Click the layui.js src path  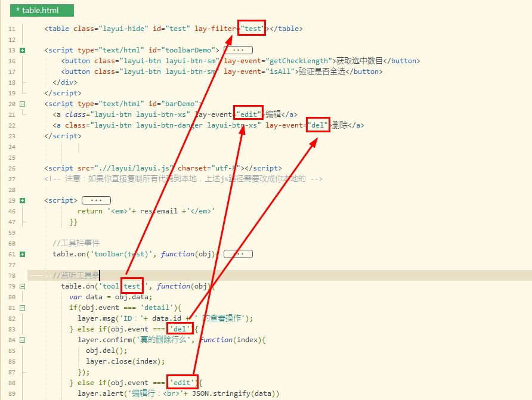click(134, 169)
